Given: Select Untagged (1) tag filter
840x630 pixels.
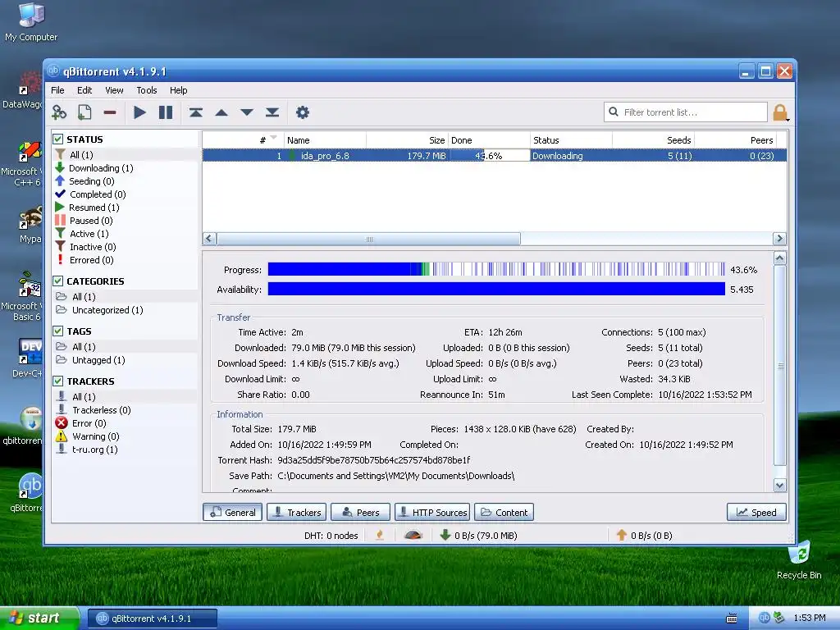Looking at the screenshot, I should pos(98,360).
